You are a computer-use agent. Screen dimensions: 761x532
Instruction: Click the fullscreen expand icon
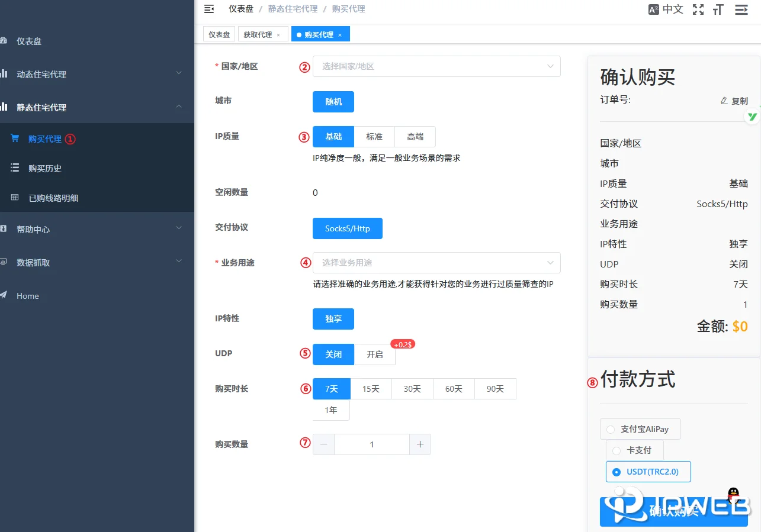click(698, 9)
